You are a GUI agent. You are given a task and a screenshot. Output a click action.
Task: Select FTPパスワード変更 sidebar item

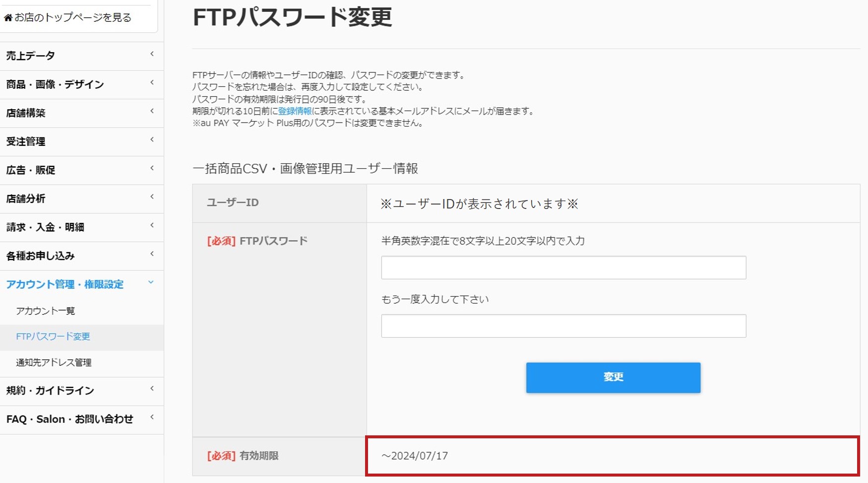point(53,337)
